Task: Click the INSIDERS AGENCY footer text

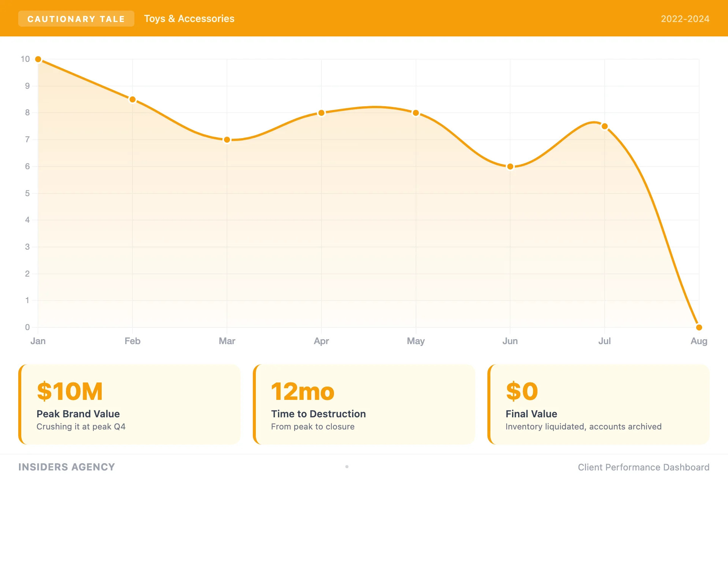Action: tap(66, 467)
